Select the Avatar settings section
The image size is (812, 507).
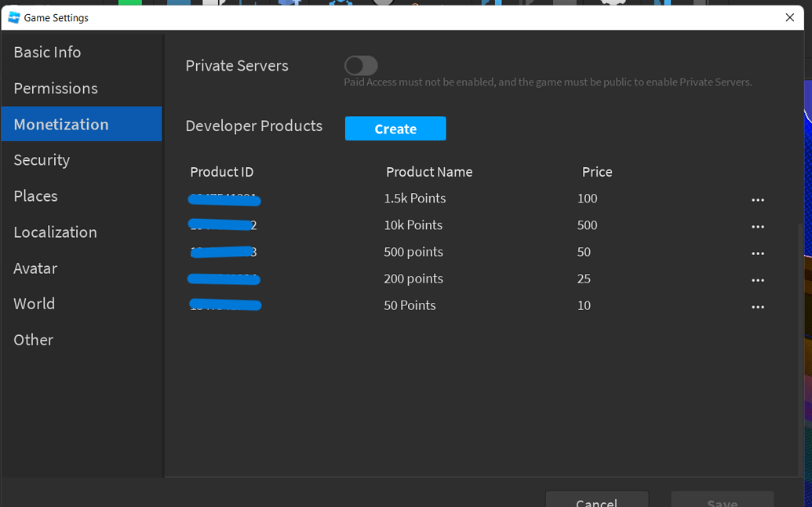click(x=35, y=268)
